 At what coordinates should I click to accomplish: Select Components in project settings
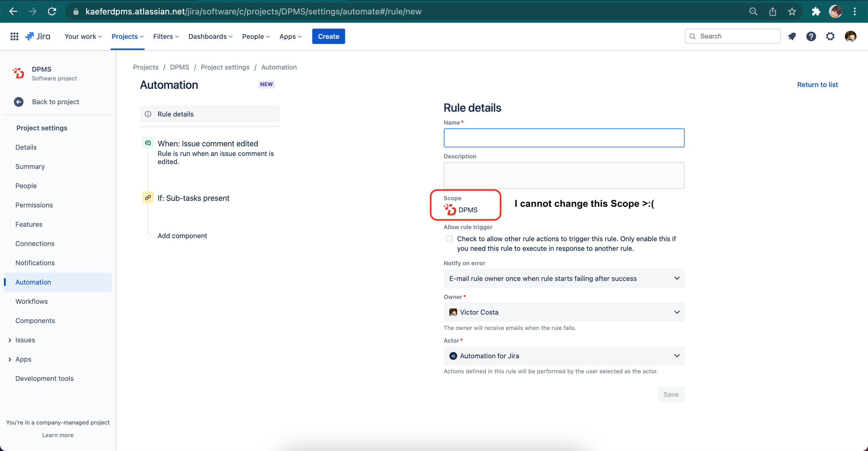[x=35, y=320]
